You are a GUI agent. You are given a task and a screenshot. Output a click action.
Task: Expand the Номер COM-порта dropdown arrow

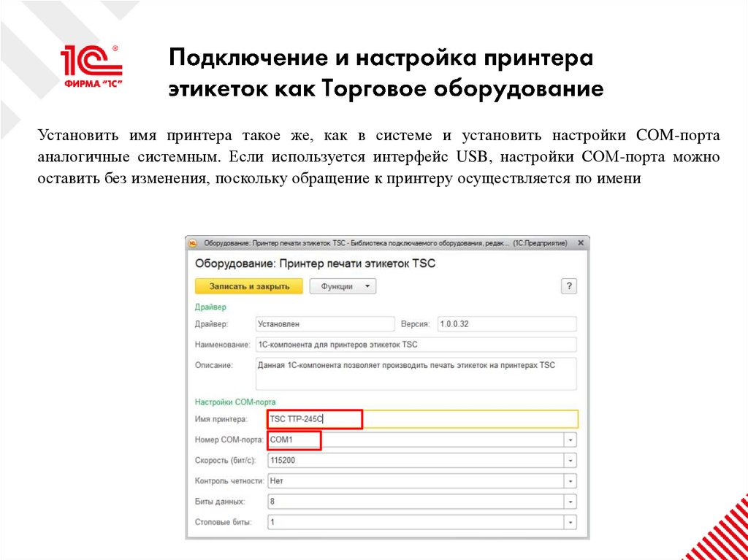(570, 440)
